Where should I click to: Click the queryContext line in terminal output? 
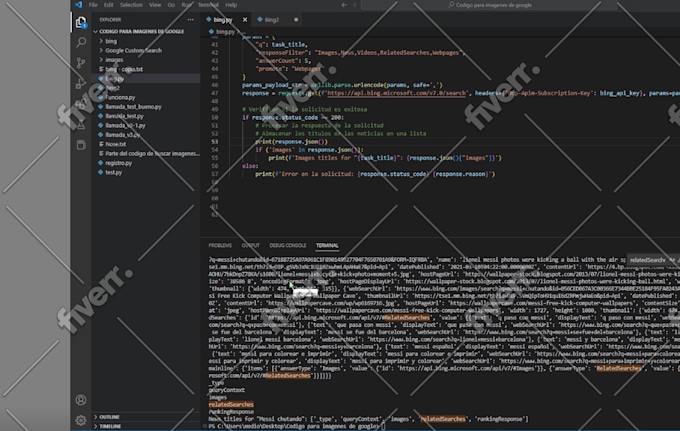226,390
